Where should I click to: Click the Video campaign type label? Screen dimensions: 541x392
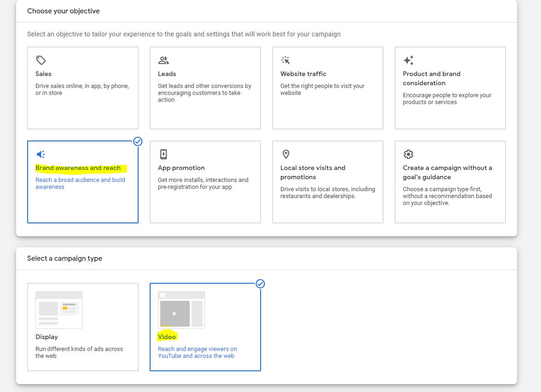(167, 337)
